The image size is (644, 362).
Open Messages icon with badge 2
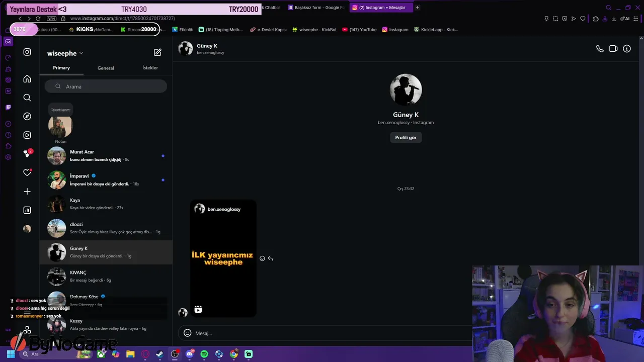[27, 153]
